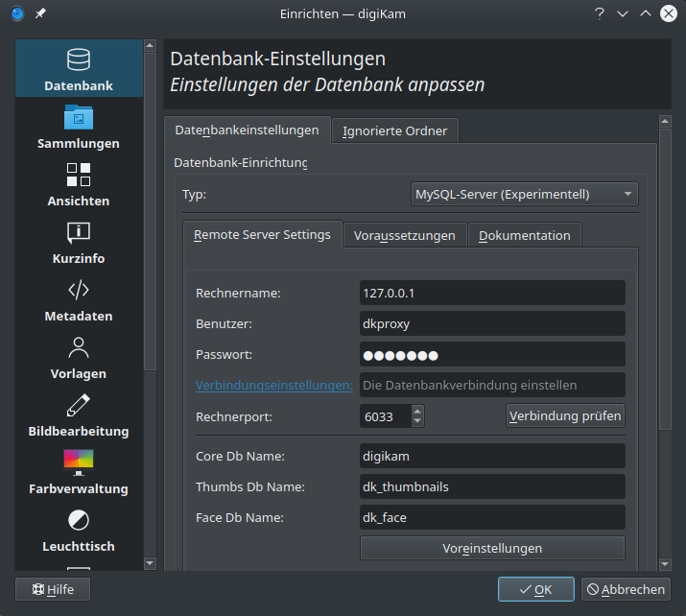686x616 pixels.
Task: Focus the Rechnername field showing 127.0.0.1
Action: [492, 293]
